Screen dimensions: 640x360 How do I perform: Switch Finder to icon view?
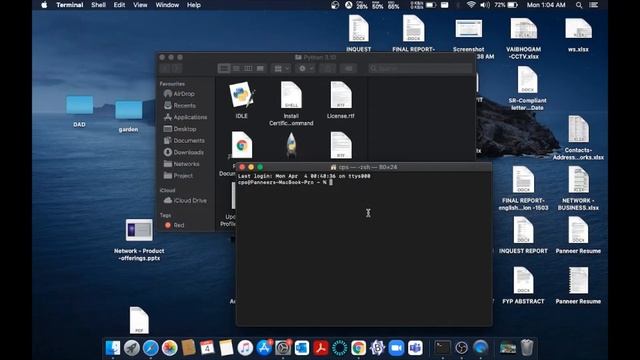(x=224, y=68)
